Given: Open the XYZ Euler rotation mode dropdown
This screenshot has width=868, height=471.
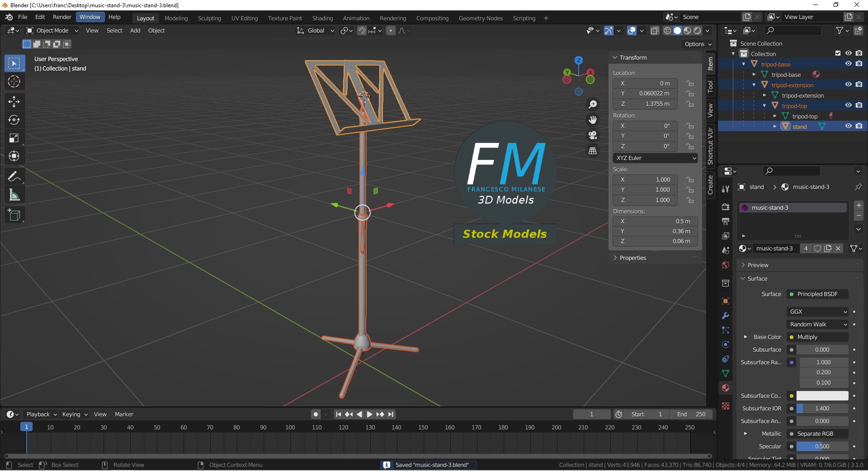Looking at the screenshot, I should click(x=655, y=158).
